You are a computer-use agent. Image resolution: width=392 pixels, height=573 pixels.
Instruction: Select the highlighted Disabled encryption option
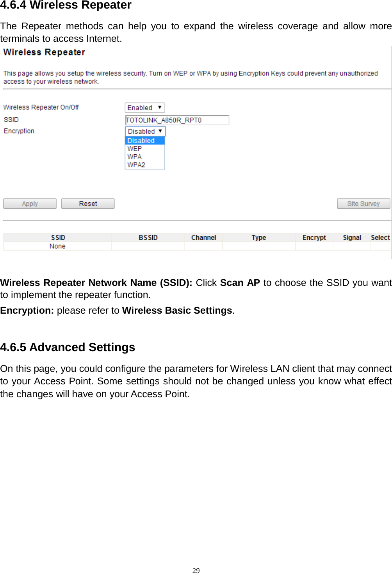click(x=145, y=141)
